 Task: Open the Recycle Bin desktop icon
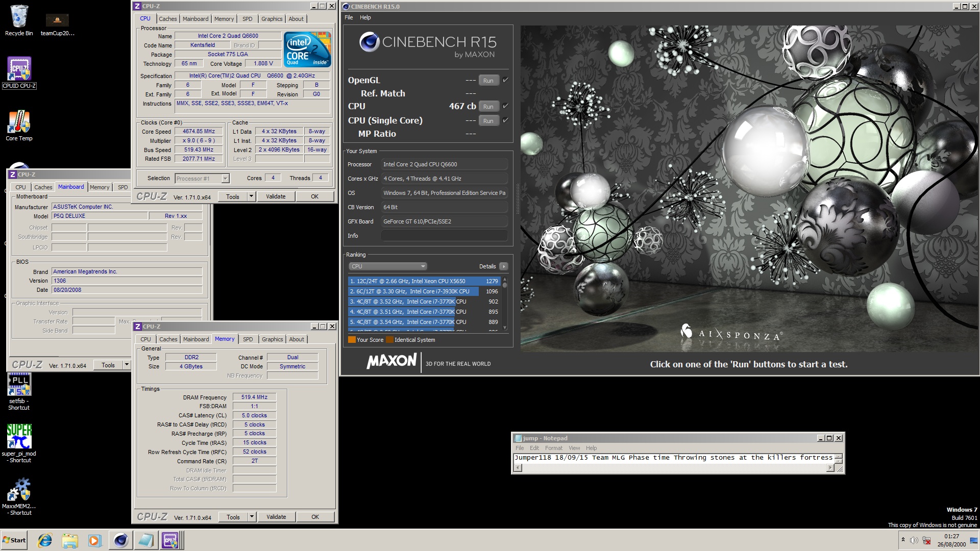pos(19,20)
